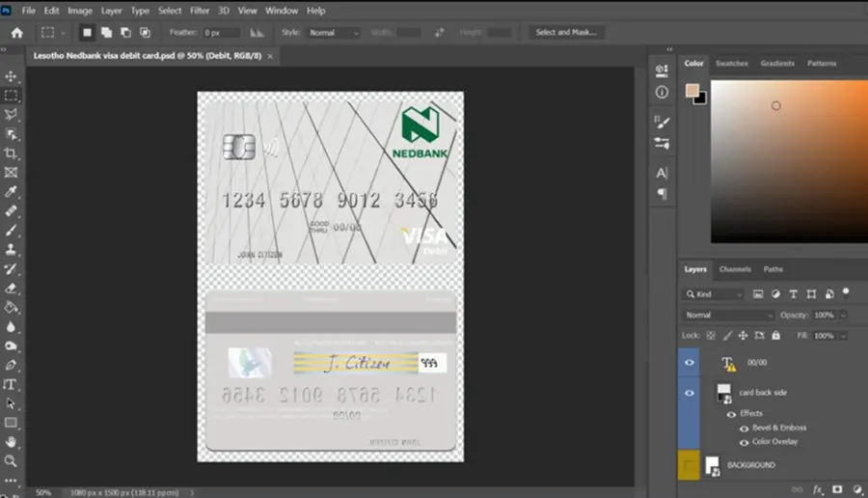Click the foreground color swatch
This screenshot has width=868, height=498.
(692, 91)
